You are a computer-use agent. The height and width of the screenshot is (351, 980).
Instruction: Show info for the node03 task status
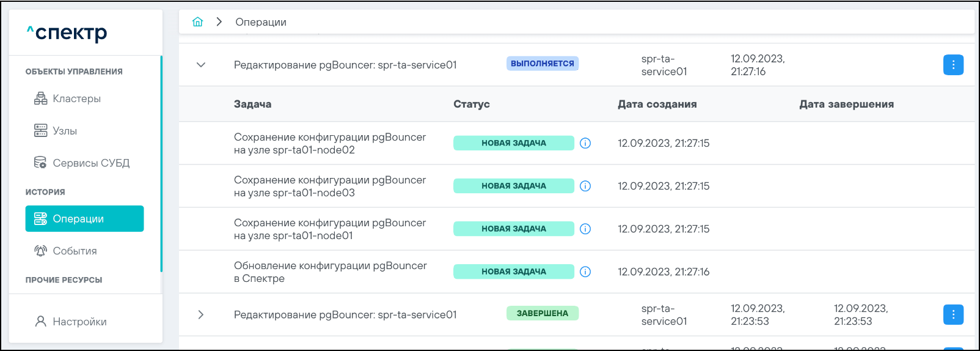(x=585, y=186)
